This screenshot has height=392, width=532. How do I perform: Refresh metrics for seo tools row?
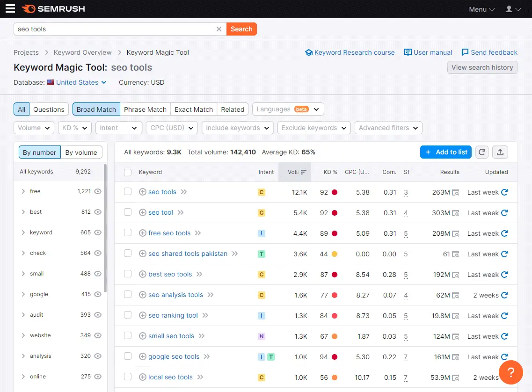(x=504, y=192)
